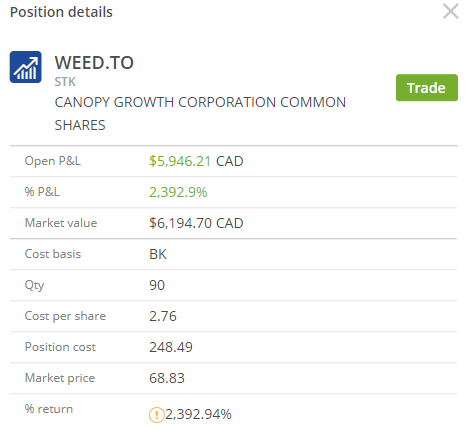The height and width of the screenshot is (429, 470).
Task: Click the STK instrument type label
Action: point(65,82)
